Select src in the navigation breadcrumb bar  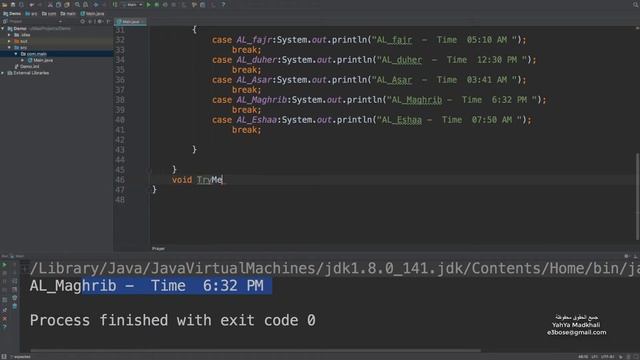point(31,13)
